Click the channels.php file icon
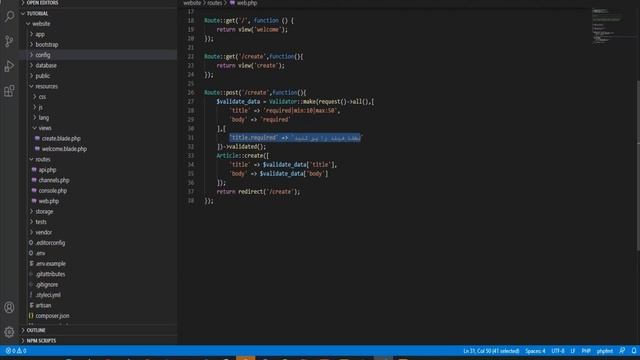This screenshot has height=360, width=640. click(x=34, y=180)
